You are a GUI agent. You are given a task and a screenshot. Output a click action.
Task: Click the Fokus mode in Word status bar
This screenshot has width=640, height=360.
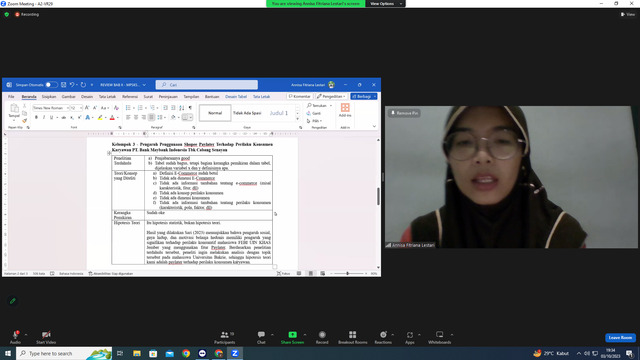coord(283,273)
